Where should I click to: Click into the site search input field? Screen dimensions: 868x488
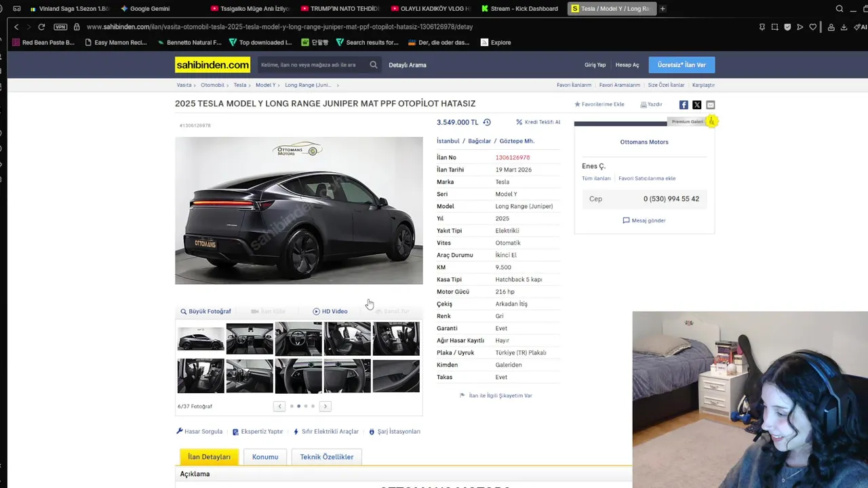[312, 65]
